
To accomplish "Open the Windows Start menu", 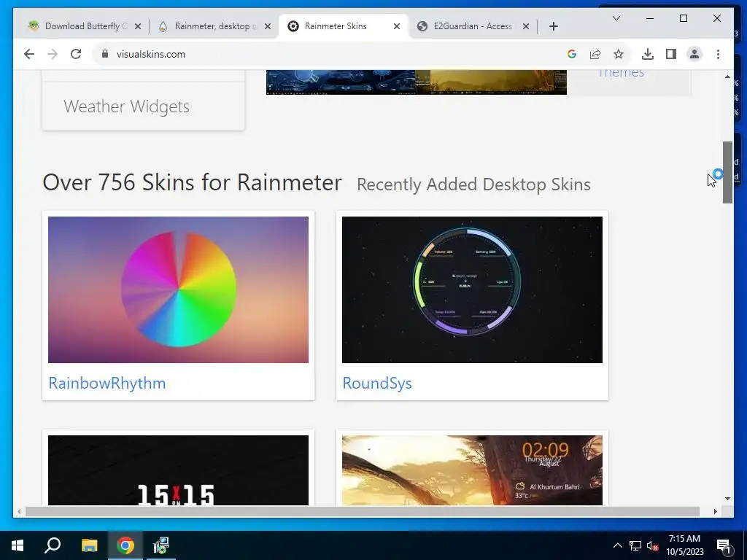I will [18, 545].
